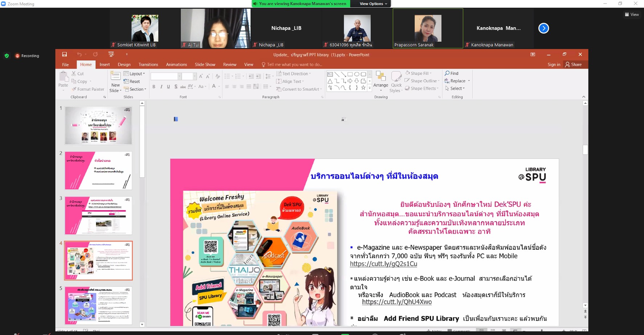Toggle italic formatting
644x335 pixels.
[161, 87]
